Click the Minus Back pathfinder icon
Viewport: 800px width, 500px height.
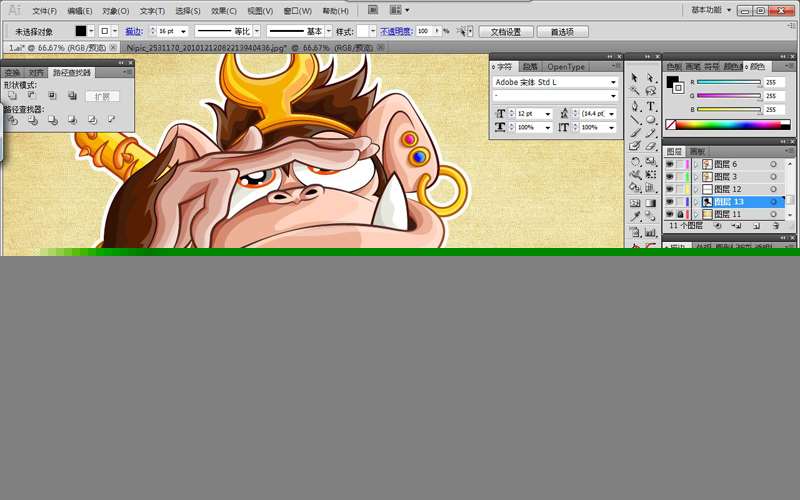tap(111, 119)
